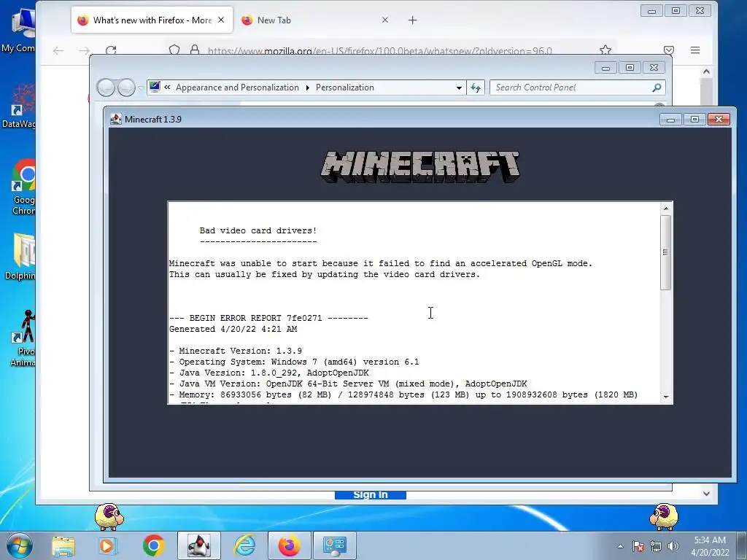The width and height of the screenshot is (747, 560).
Task: Click the Generated 4/20/22 4:21 AM line
Action: coord(233,329)
